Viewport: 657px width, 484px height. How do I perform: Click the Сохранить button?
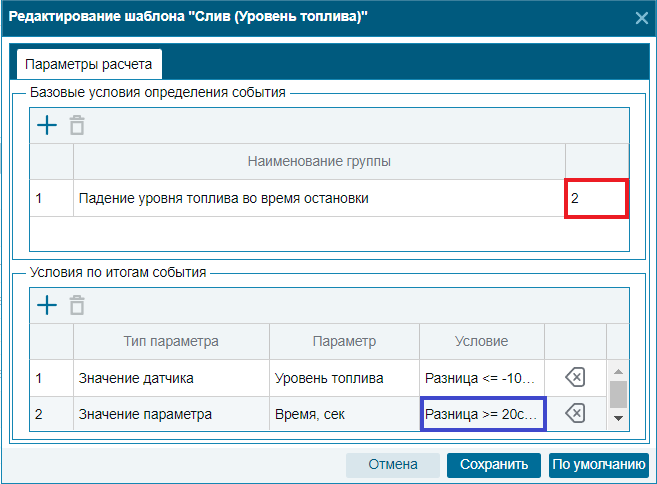click(494, 465)
